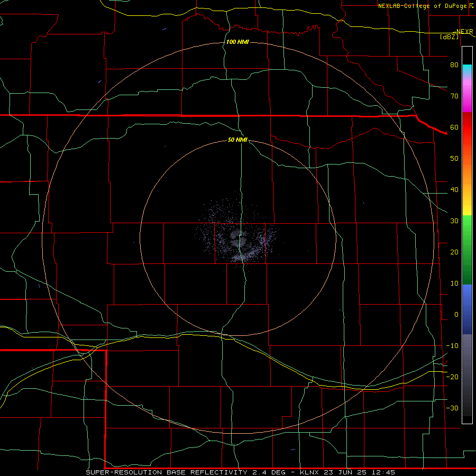Click the 60 value on the dBZ scale
The width and height of the screenshot is (476, 476).
[454, 127]
